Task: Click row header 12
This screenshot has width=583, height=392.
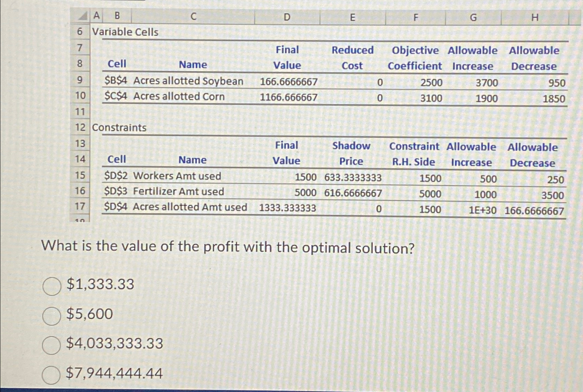Action: coord(81,127)
